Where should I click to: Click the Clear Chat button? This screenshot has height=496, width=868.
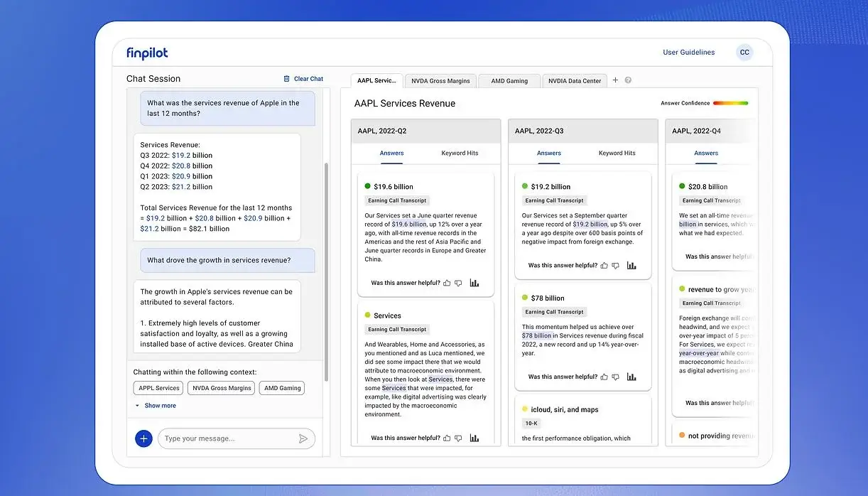pyautogui.click(x=303, y=79)
